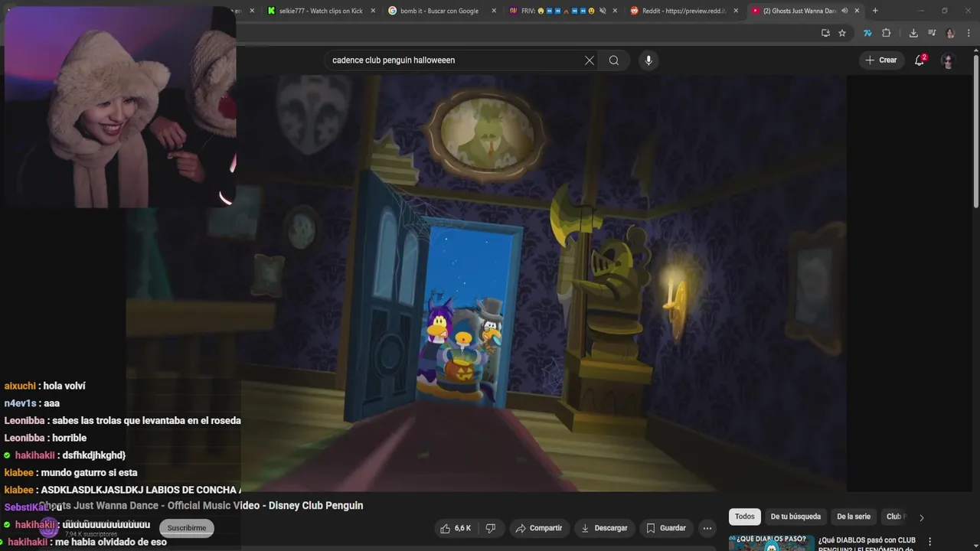This screenshot has height=551, width=980.
Task: Open options menu for ¿Qué DIABLOS pasó video
Action: (930, 542)
